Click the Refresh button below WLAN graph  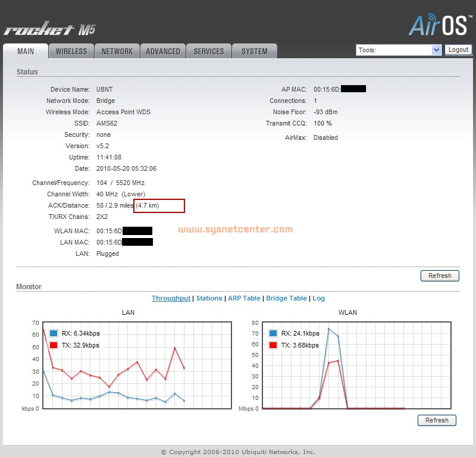437,420
